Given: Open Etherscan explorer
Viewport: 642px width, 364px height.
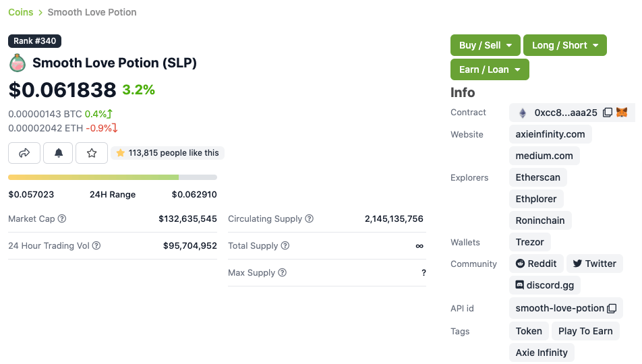Looking at the screenshot, I should click(x=538, y=177).
